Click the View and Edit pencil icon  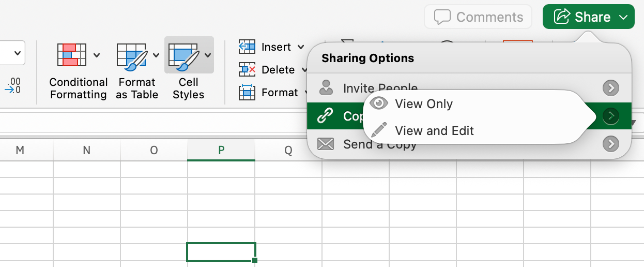coord(379,130)
